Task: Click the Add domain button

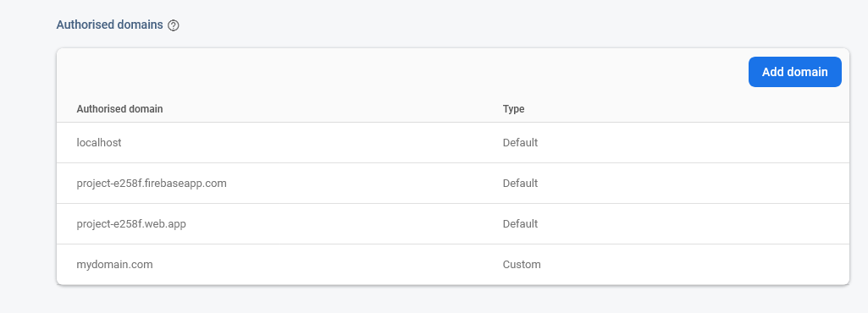Action: click(x=795, y=72)
